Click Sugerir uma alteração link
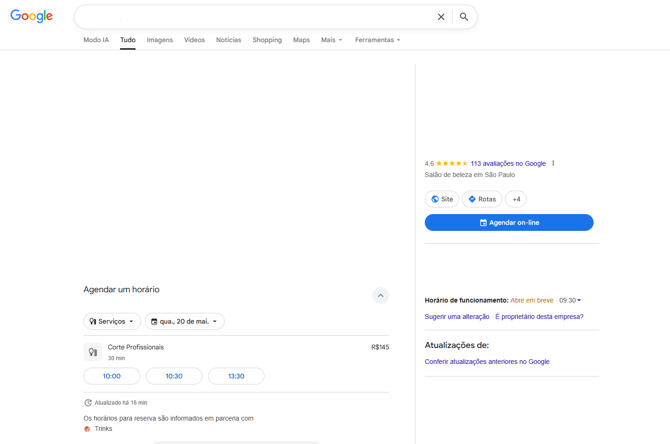Viewport: 670px width, 444px height. (x=457, y=317)
